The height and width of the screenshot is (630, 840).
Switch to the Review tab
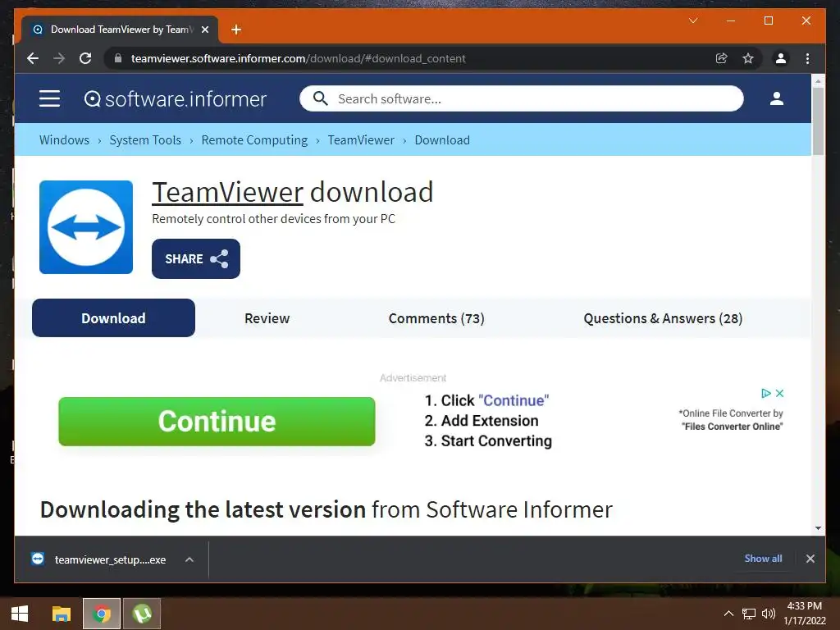pyautogui.click(x=267, y=318)
